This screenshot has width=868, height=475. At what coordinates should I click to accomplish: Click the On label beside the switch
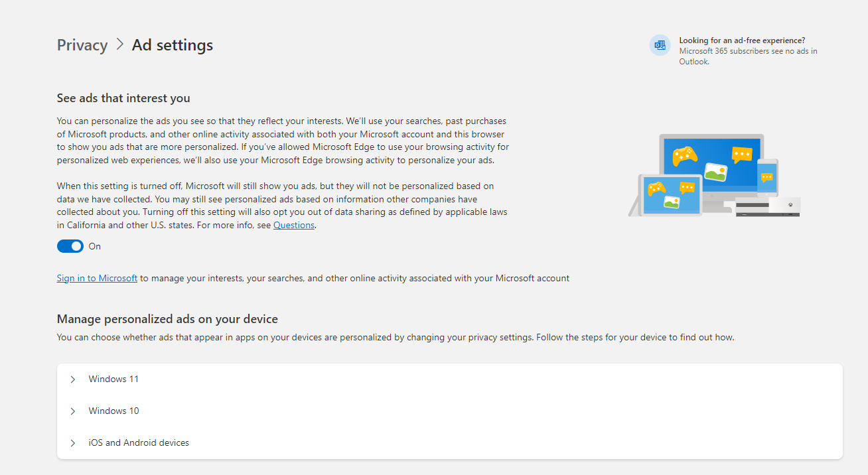(x=94, y=246)
